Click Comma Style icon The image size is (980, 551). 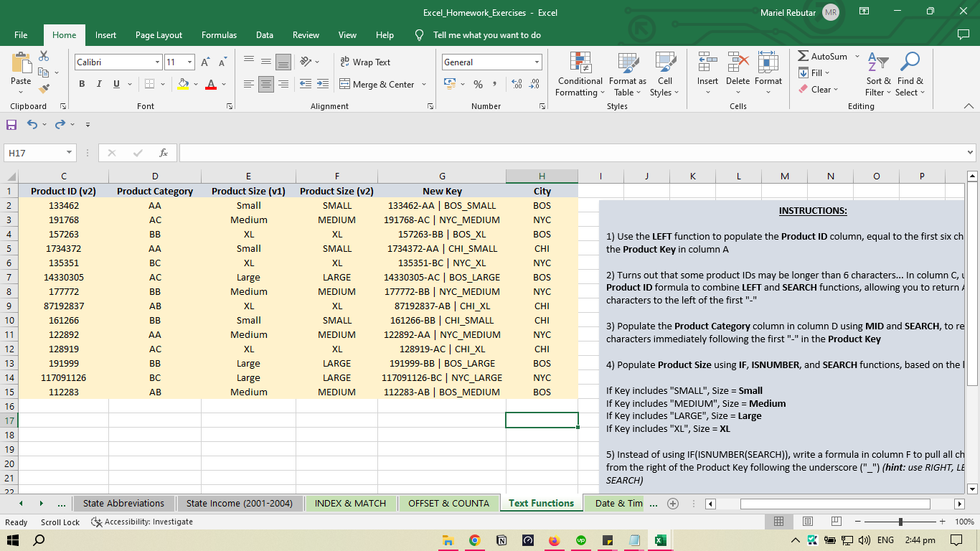tap(496, 84)
